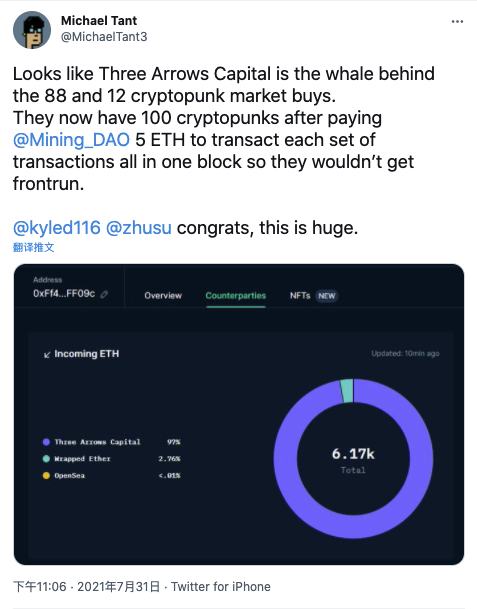477x609 pixels.
Task: Open the @kyled116 mention link
Action: pos(57,228)
